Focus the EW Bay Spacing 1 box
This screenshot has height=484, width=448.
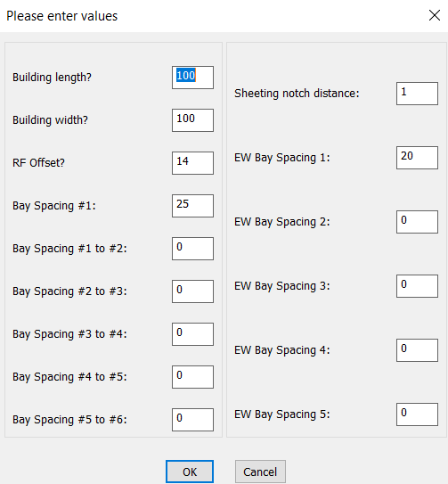(417, 158)
